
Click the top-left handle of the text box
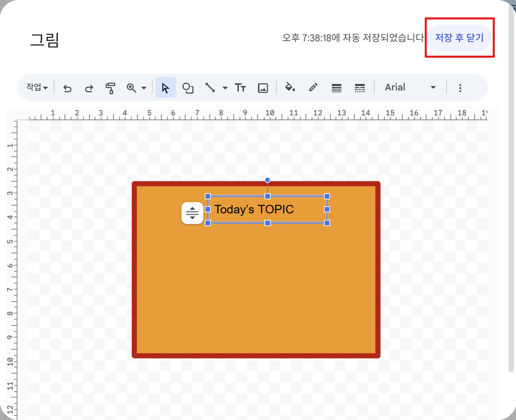(208, 196)
